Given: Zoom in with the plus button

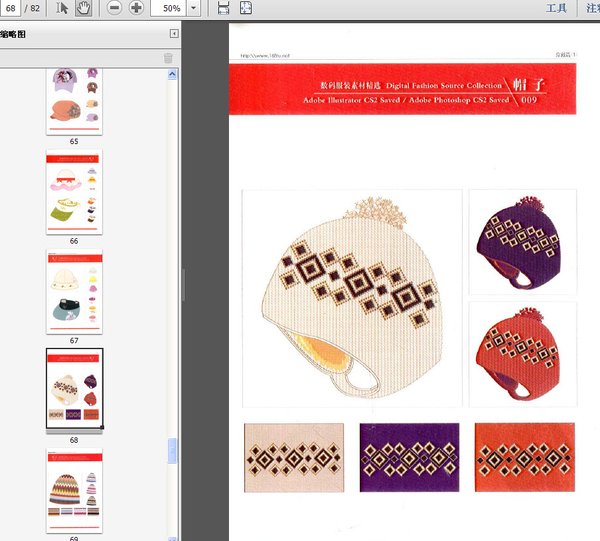Looking at the screenshot, I should point(136,8).
